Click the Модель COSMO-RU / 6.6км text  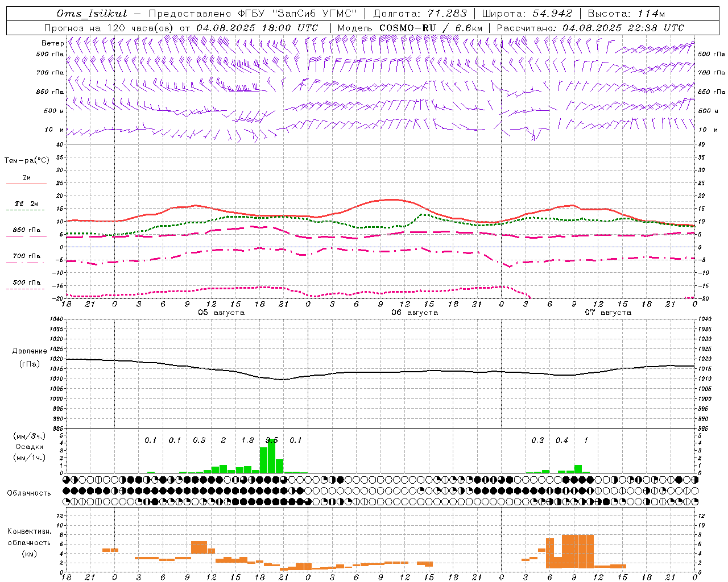pyautogui.click(x=410, y=28)
